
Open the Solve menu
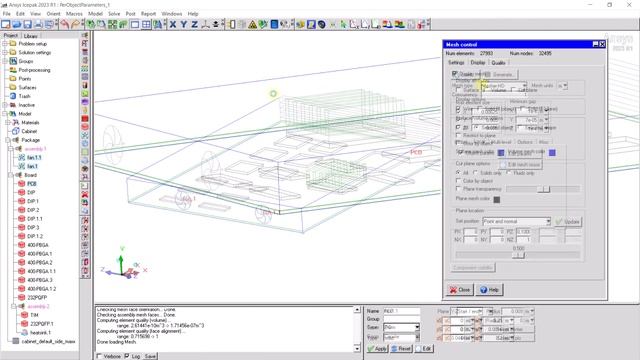[114, 13]
